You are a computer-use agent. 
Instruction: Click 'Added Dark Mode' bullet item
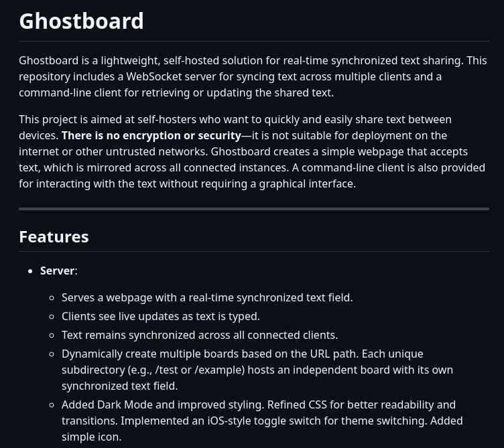point(262,421)
